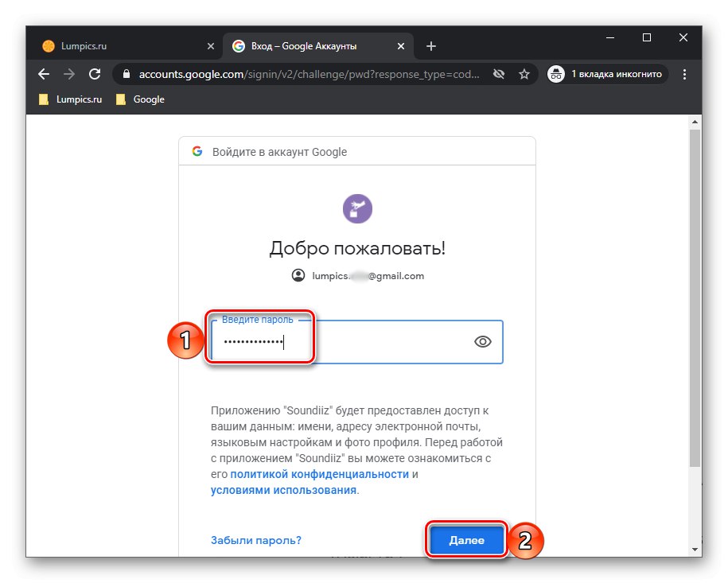This screenshot has height=583, width=728.
Task: Click the purple Soundiiz app logo
Action: [x=356, y=208]
